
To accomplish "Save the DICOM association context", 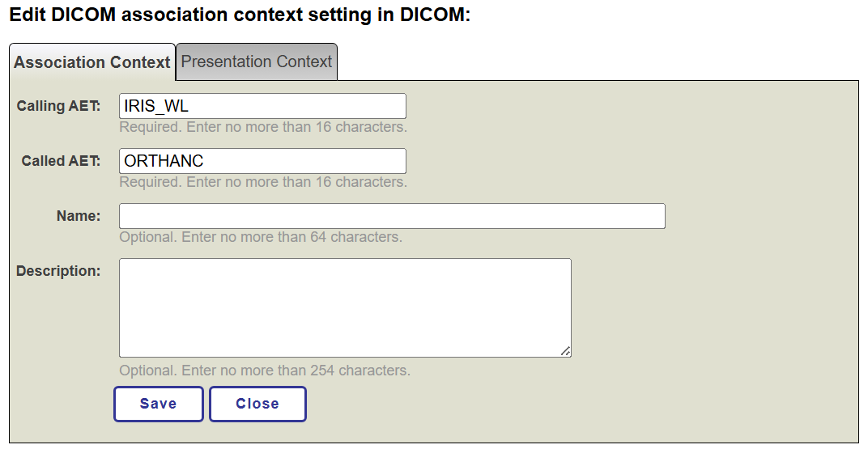I will (158, 404).
